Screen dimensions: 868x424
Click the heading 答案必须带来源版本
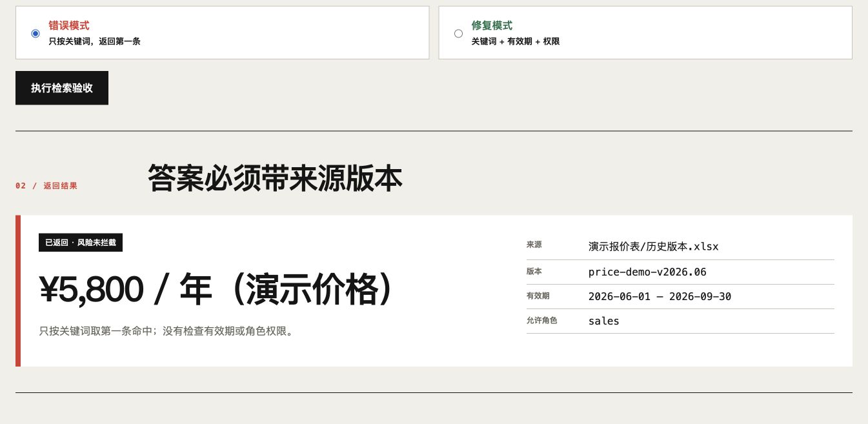point(275,178)
